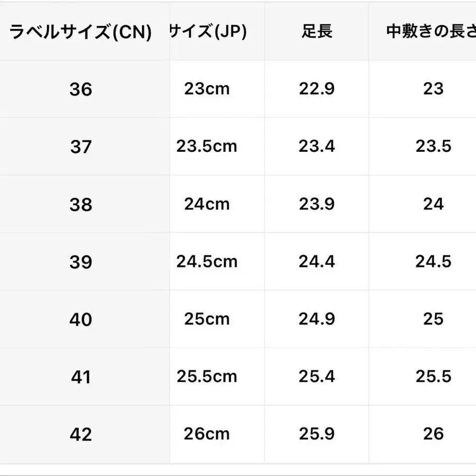476x476 pixels.
Task: Select label size 36 cell
Action: (81, 89)
